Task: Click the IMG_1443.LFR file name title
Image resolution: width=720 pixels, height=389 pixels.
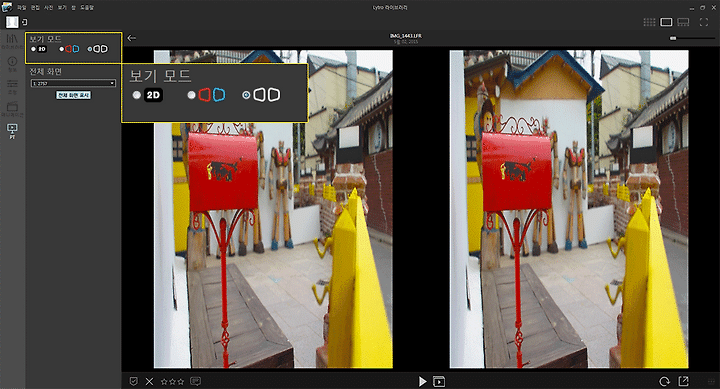Action: pos(405,36)
